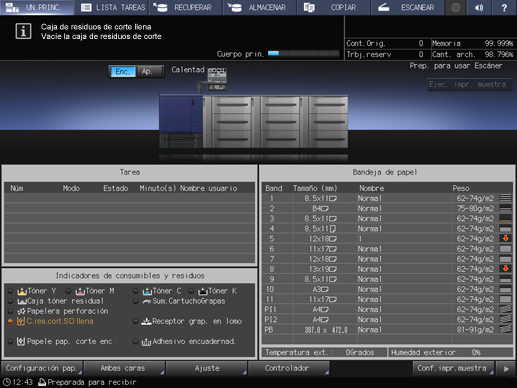This screenshot has width=517, height=388.
Task: Click orange C.res.cort.SD llena indicator light
Action: click(10, 322)
